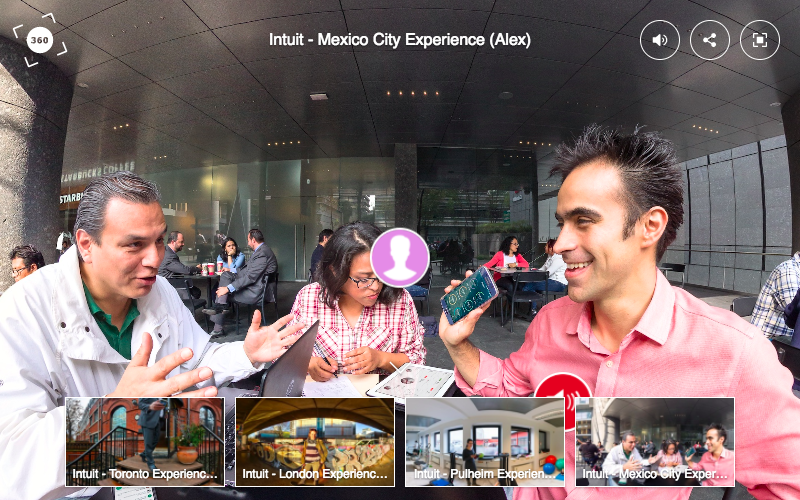Open the Toronto Experience thumbnail
This screenshot has width=800, height=500.
[x=145, y=442]
